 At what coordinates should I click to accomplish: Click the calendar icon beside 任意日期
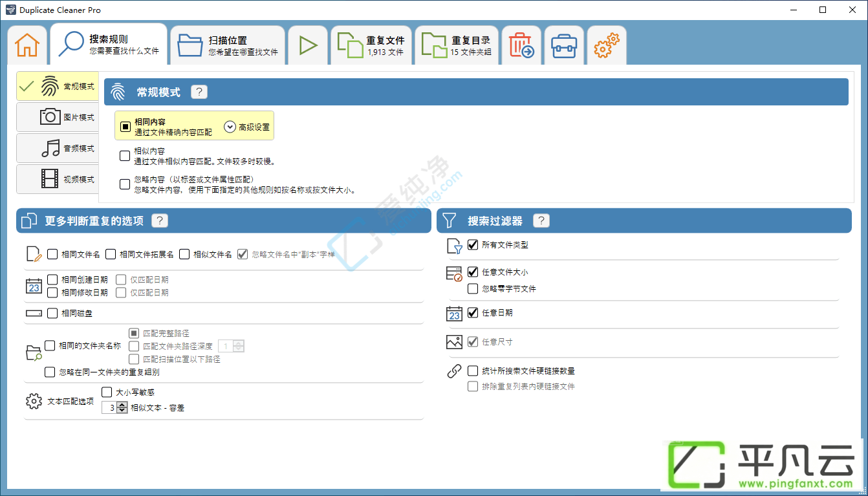coord(455,314)
